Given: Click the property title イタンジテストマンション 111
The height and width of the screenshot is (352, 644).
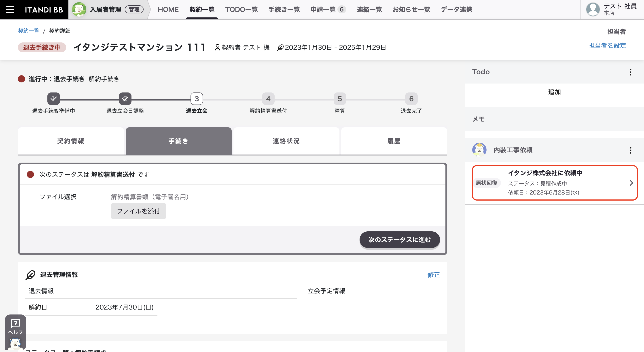Looking at the screenshot, I should click(140, 47).
